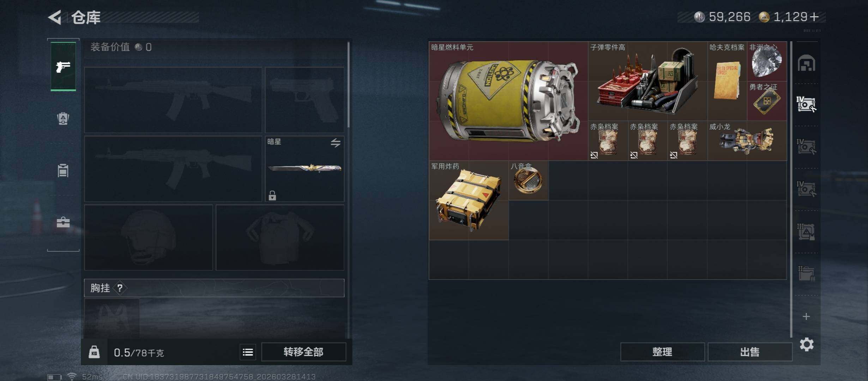Click the warehouse grid vertical scrollbar
The image size is (868, 381).
(791, 189)
